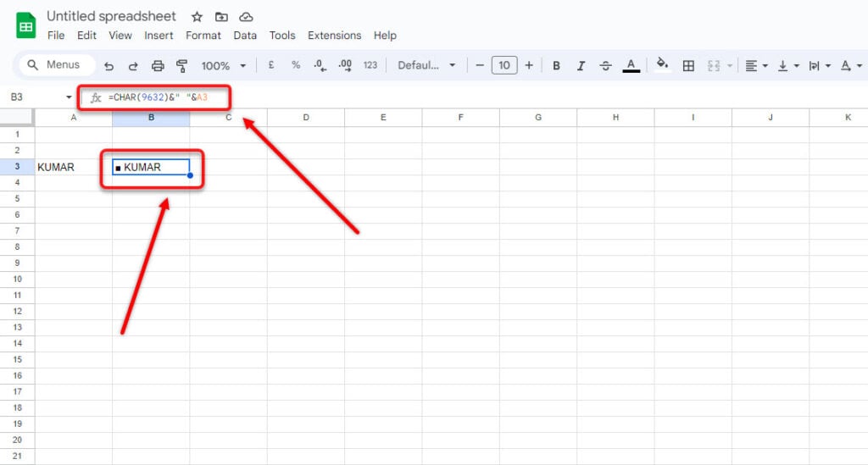
Task: Open text rotation dropdown
Action: click(851, 66)
